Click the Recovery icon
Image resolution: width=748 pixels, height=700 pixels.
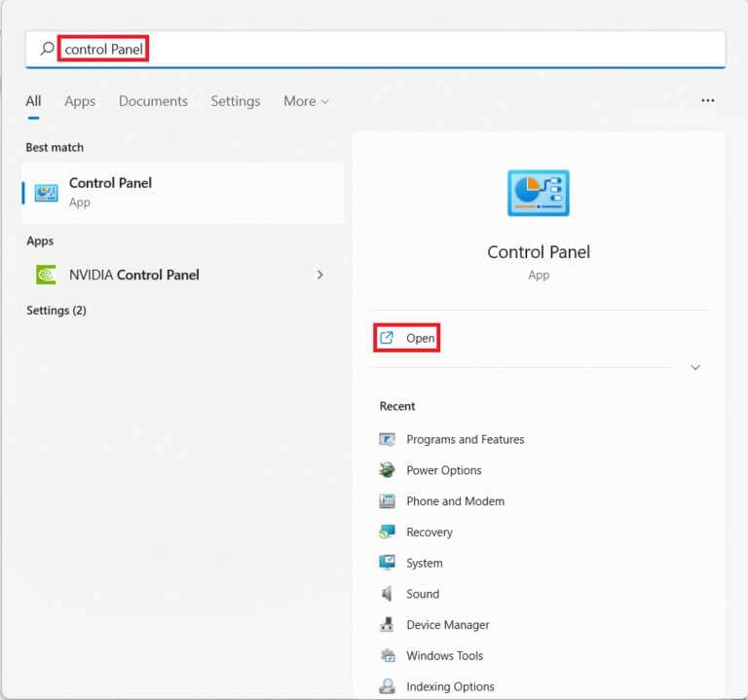pos(387,532)
